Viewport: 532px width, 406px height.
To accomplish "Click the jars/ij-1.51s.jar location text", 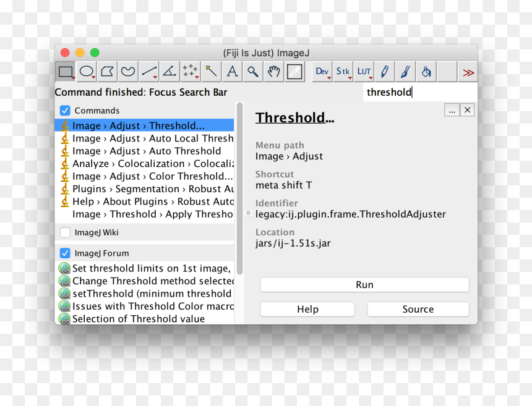I will 293,243.
